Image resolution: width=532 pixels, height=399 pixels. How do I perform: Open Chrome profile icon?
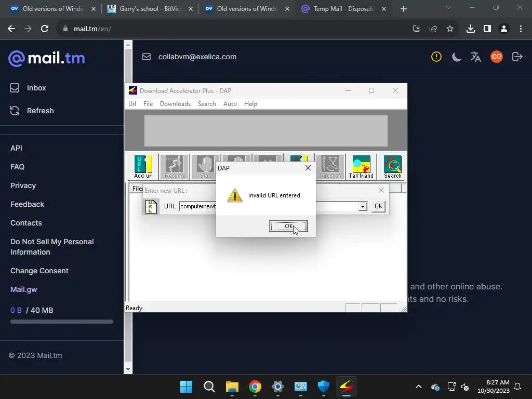point(504,29)
